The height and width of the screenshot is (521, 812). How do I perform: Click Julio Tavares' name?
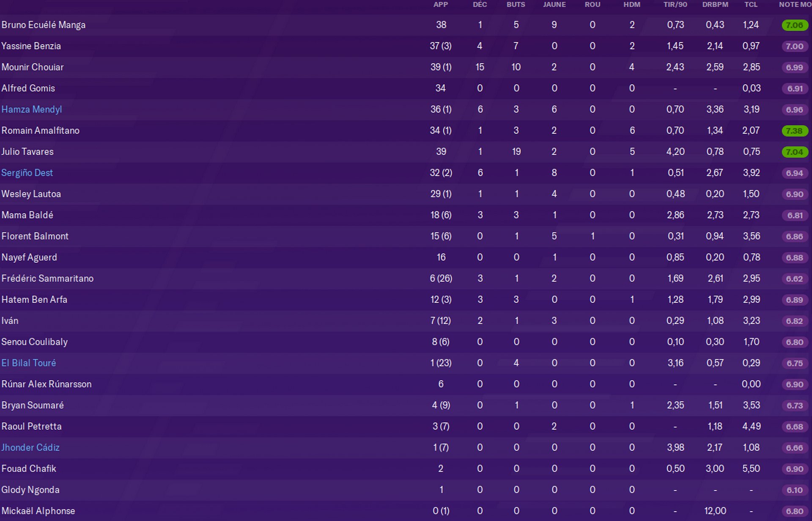pos(27,152)
